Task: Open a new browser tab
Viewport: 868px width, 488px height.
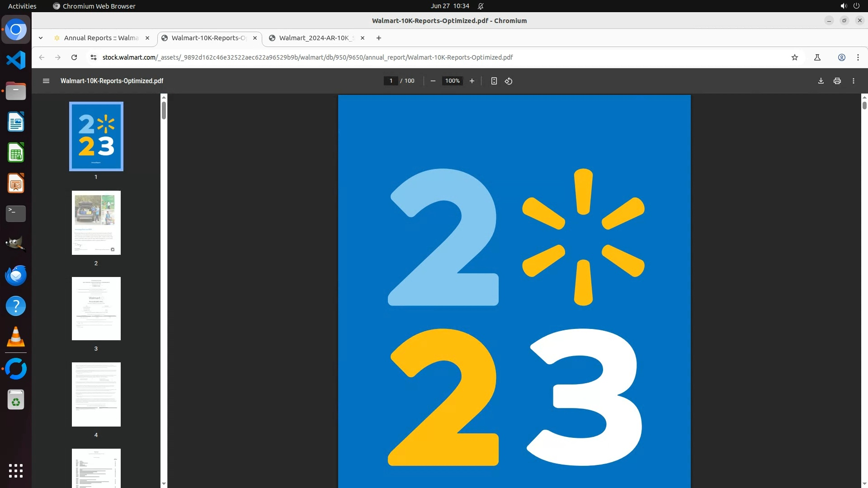Action: coord(378,38)
